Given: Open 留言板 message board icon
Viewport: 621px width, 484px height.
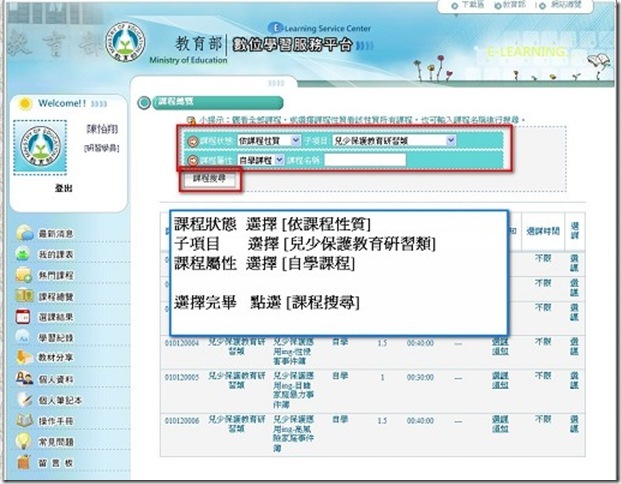Looking at the screenshot, I should tap(24, 462).
